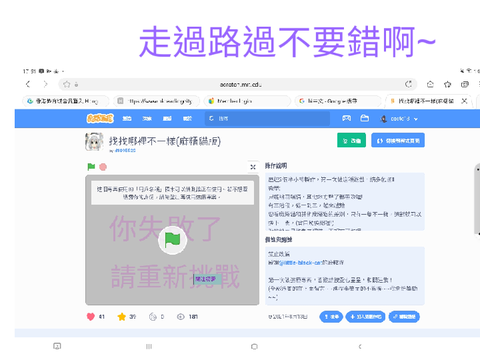Viewport: 480px width, 360px height.
Task: Open browser bookmarks star beside home icon
Action: (x=448, y=84)
